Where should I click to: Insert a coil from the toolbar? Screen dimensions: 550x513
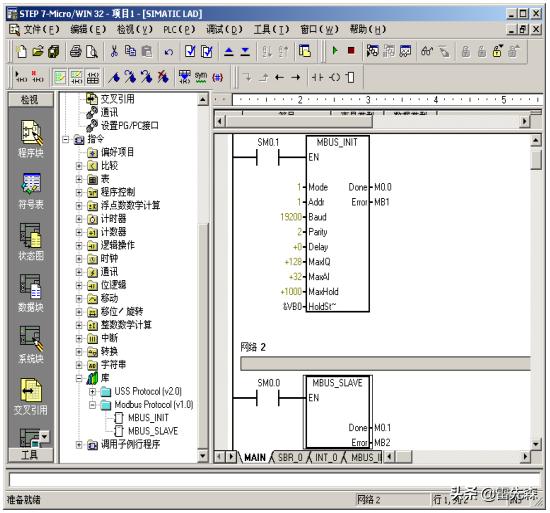[335, 77]
